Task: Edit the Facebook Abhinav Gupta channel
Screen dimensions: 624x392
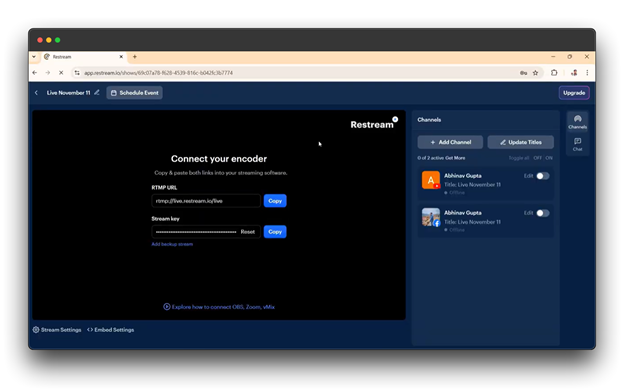Action: tap(528, 213)
